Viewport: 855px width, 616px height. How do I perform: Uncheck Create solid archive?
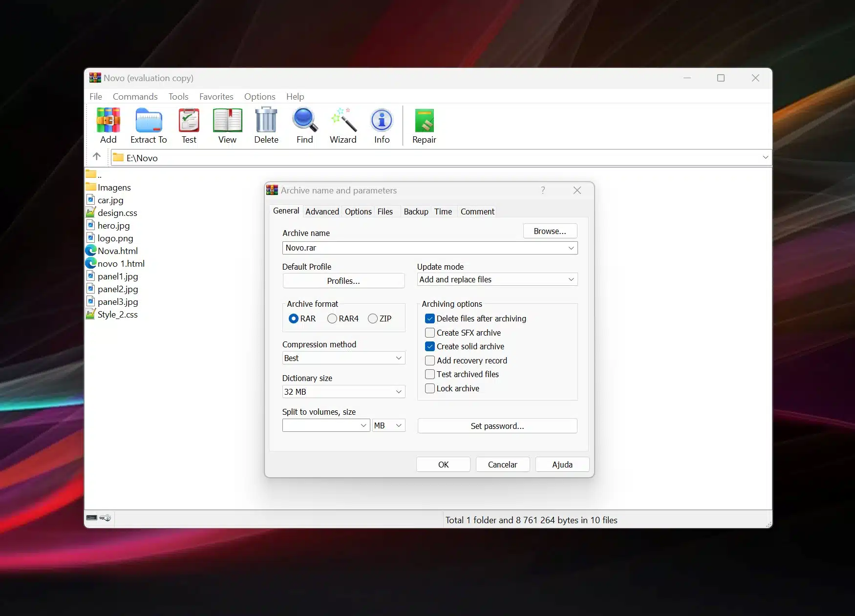[x=430, y=346]
